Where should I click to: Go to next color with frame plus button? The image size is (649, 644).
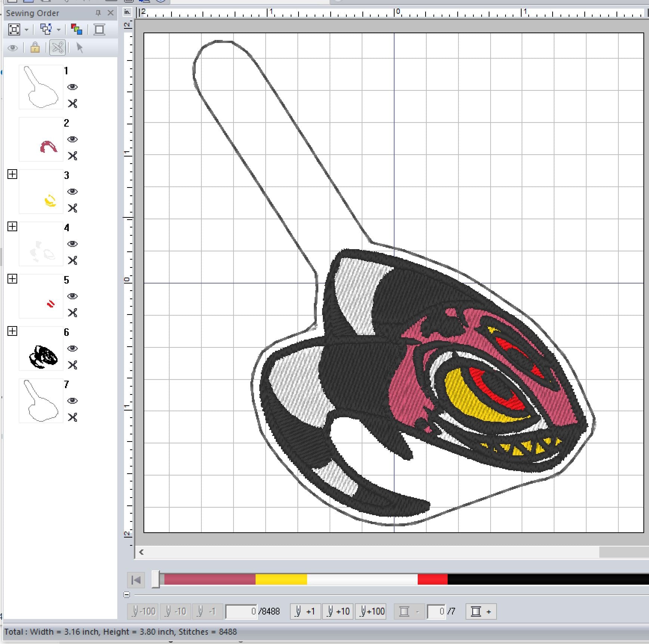pos(481,612)
